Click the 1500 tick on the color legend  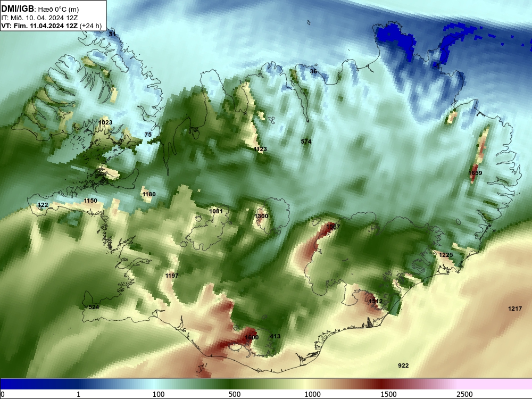tap(388, 394)
